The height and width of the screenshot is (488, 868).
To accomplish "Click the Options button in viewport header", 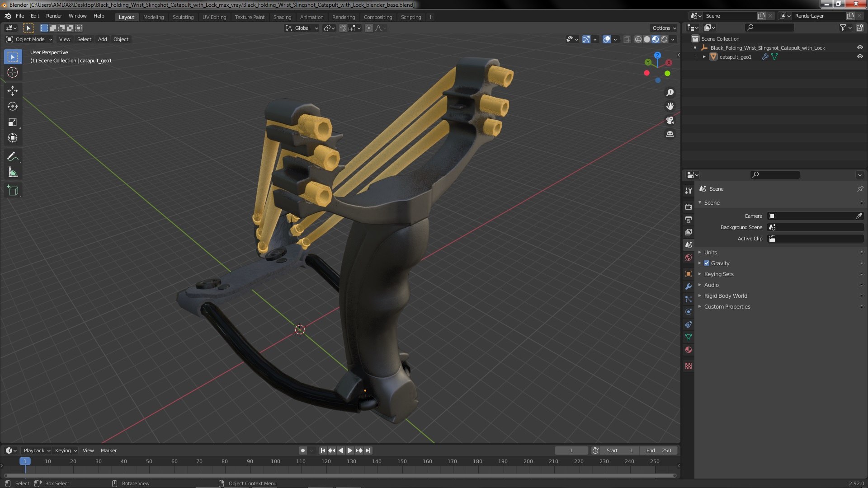I will (x=664, y=28).
